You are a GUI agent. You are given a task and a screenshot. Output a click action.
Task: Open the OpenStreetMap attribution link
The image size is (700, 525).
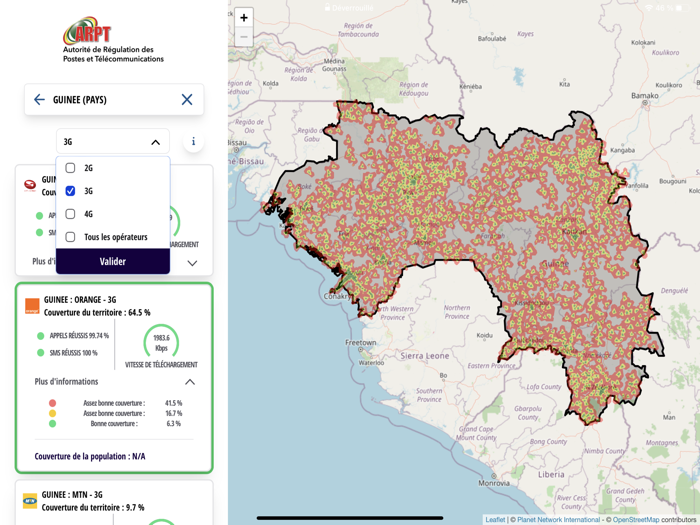[635, 520]
